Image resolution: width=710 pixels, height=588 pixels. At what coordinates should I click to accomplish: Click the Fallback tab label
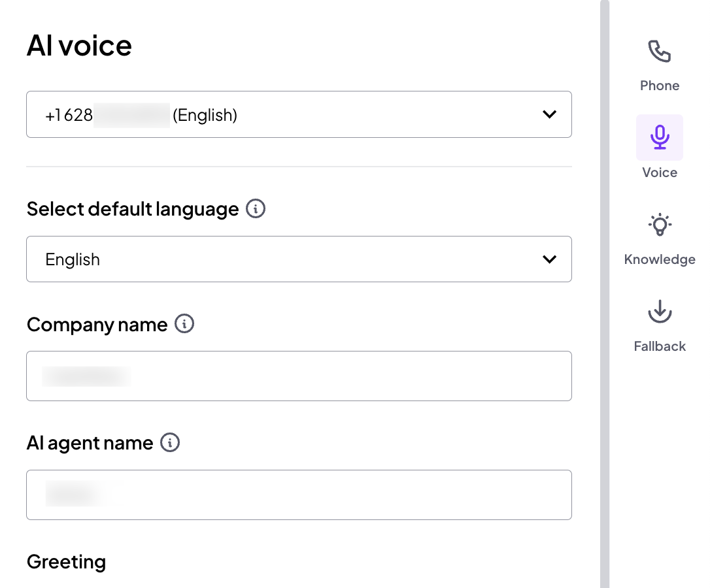click(x=660, y=346)
